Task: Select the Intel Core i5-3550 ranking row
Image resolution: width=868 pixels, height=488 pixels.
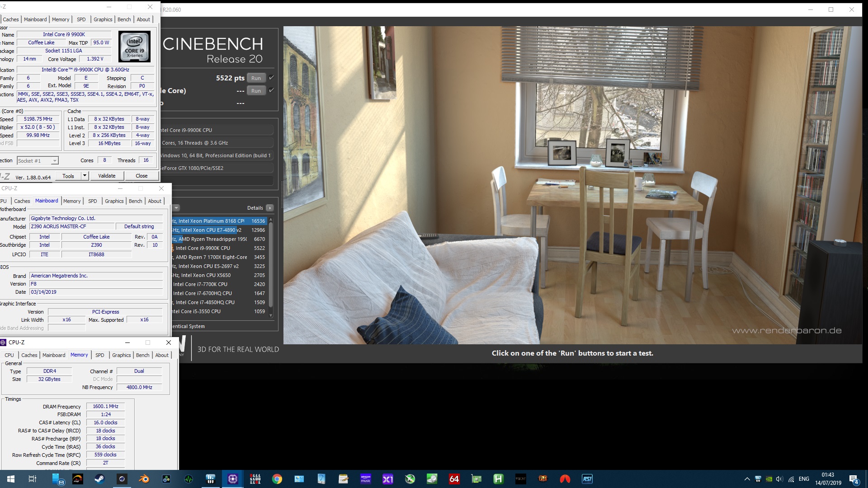Action: (219, 311)
